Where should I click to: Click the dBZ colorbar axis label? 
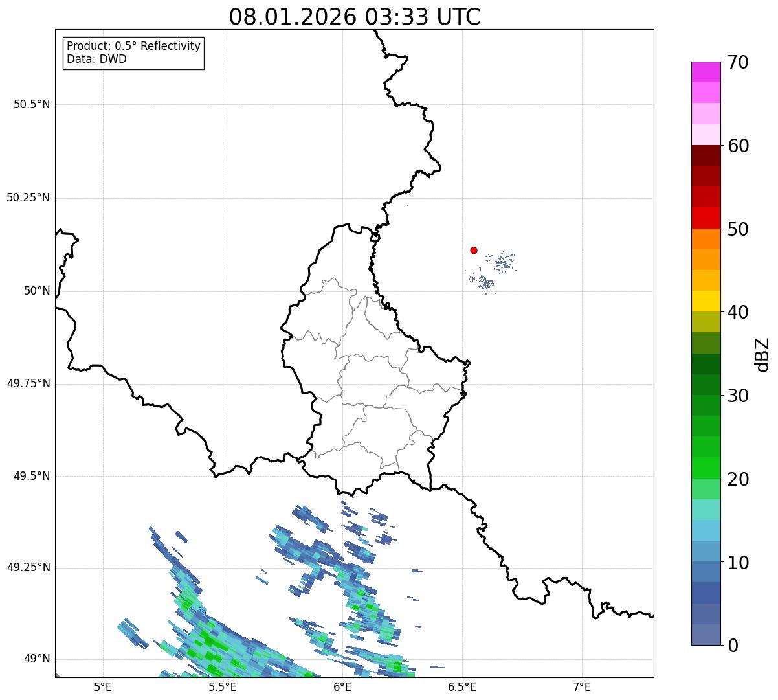point(762,354)
